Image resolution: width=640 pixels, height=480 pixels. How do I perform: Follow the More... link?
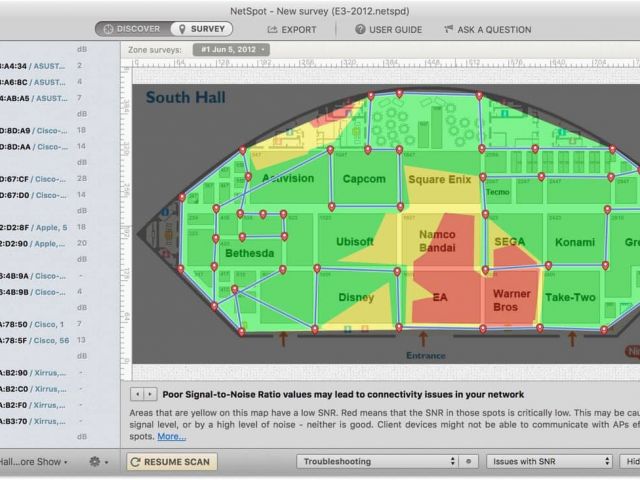tap(171, 436)
